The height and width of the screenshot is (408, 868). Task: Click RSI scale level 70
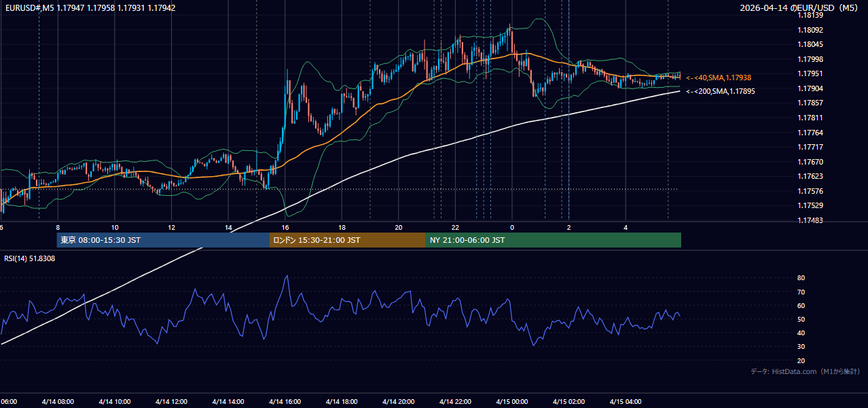[801, 292]
